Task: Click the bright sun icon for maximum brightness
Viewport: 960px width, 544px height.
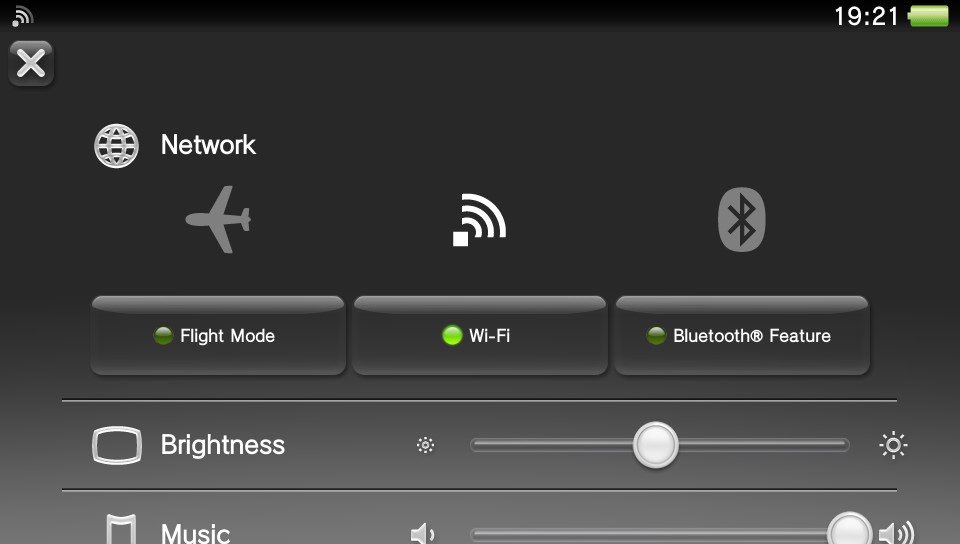Action: (893, 445)
